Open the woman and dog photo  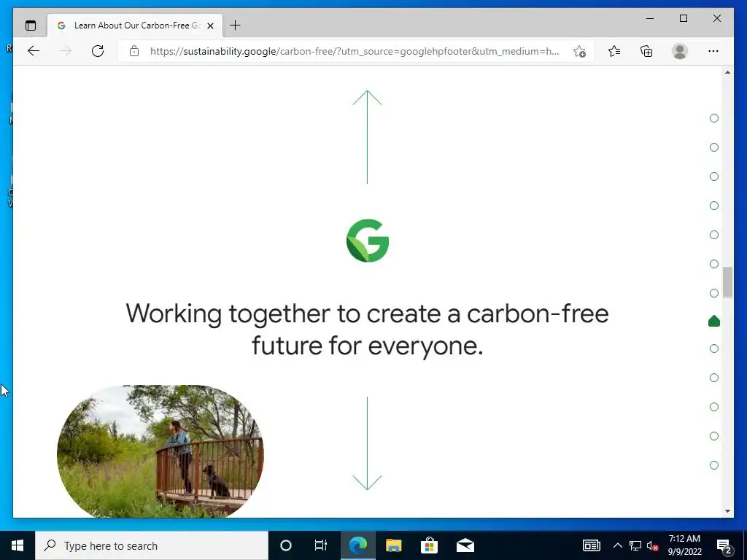pos(160,451)
